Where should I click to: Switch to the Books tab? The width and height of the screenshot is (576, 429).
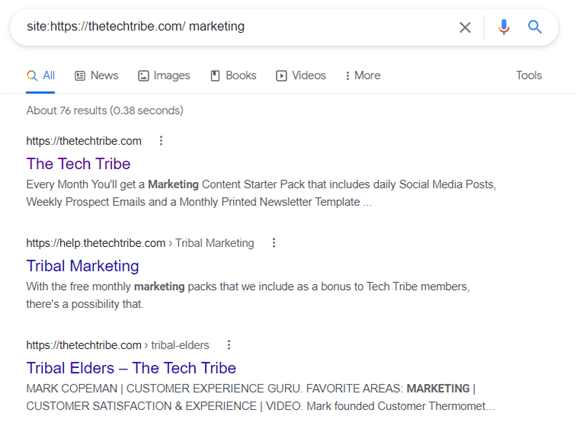click(x=233, y=75)
